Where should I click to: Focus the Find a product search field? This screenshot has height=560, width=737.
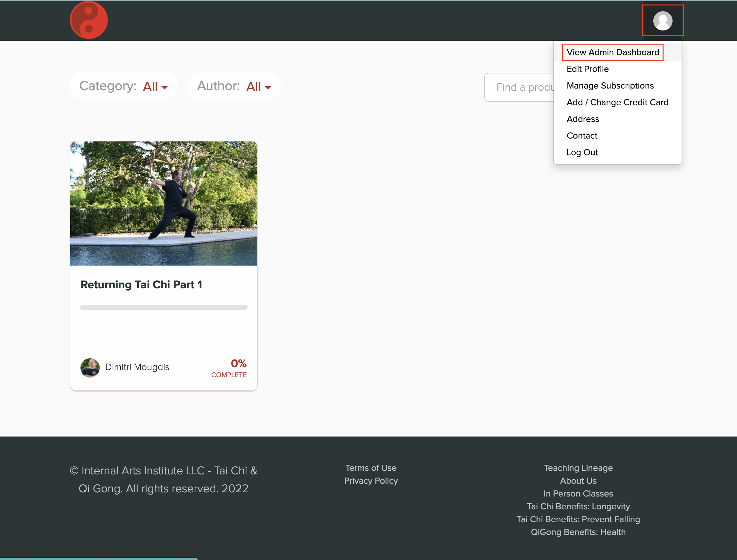pos(519,87)
